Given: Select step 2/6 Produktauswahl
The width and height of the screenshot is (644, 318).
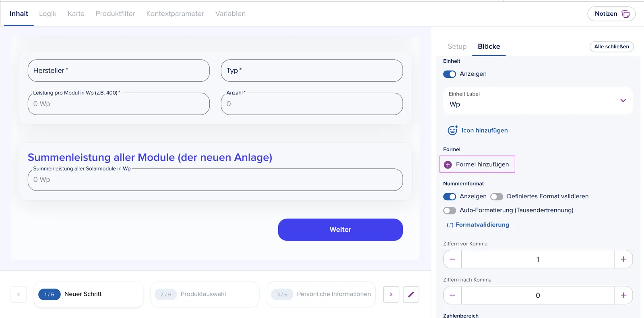Looking at the screenshot, I should 205,295.
